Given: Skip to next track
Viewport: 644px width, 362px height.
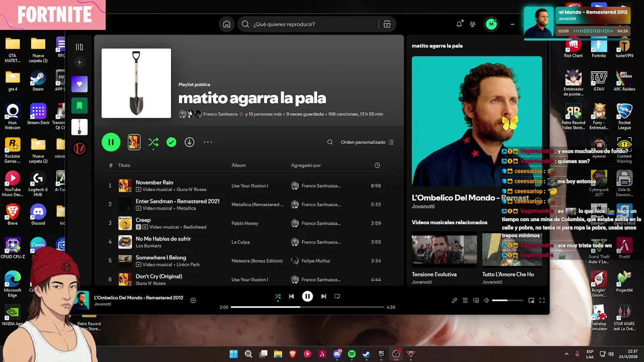Looking at the screenshot, I should coord(324,297).
